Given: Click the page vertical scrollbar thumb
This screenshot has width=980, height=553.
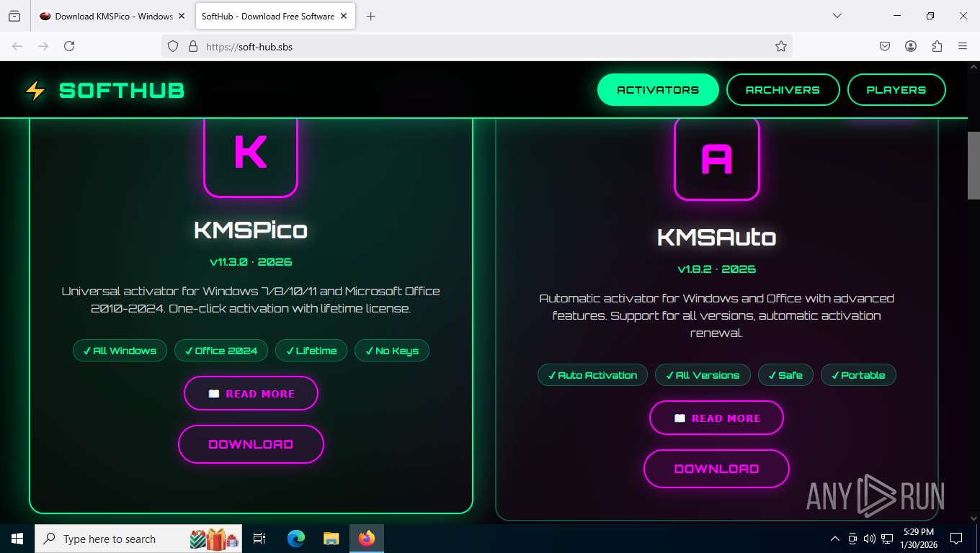Looking at the screenshot, I should point(974,166).
